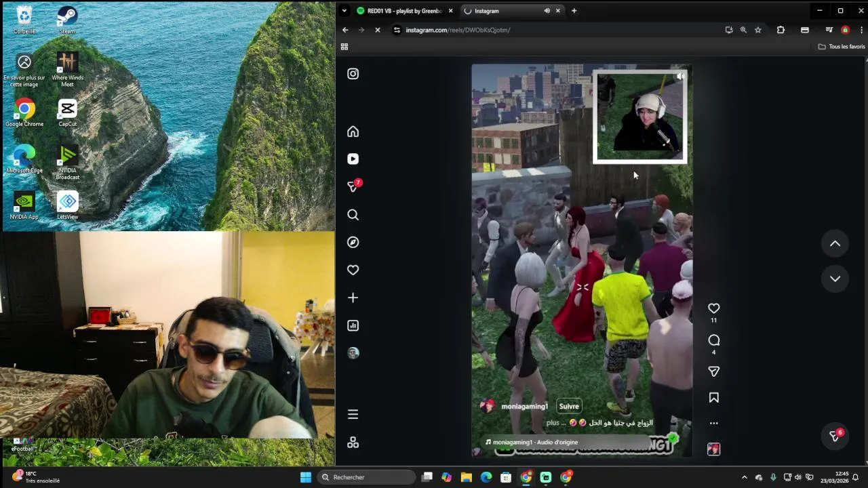Open the 'Tous les favoris' bookmarks folder
Screen dimensions: 868x488
[842, 47]
